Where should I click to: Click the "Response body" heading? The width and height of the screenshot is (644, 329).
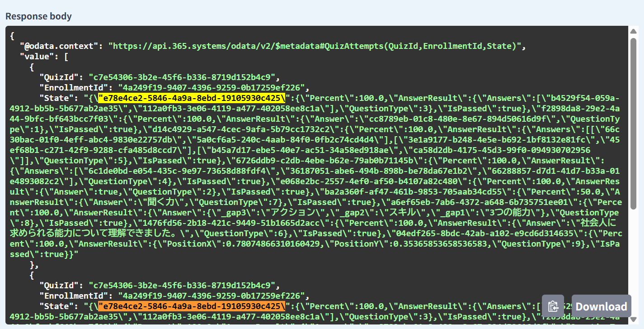tap(38, 16)
